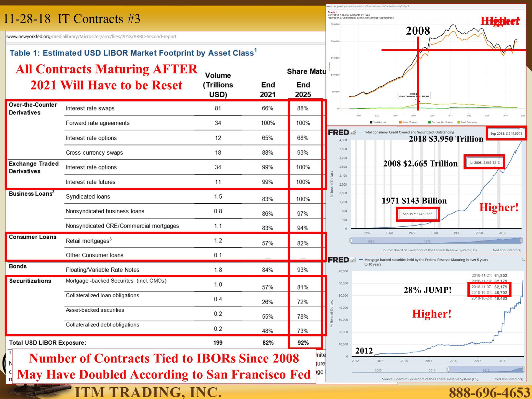The image size is (532, 399).
Task: Click the Collateralized debt obligations row label
Action: click(103, 325)
